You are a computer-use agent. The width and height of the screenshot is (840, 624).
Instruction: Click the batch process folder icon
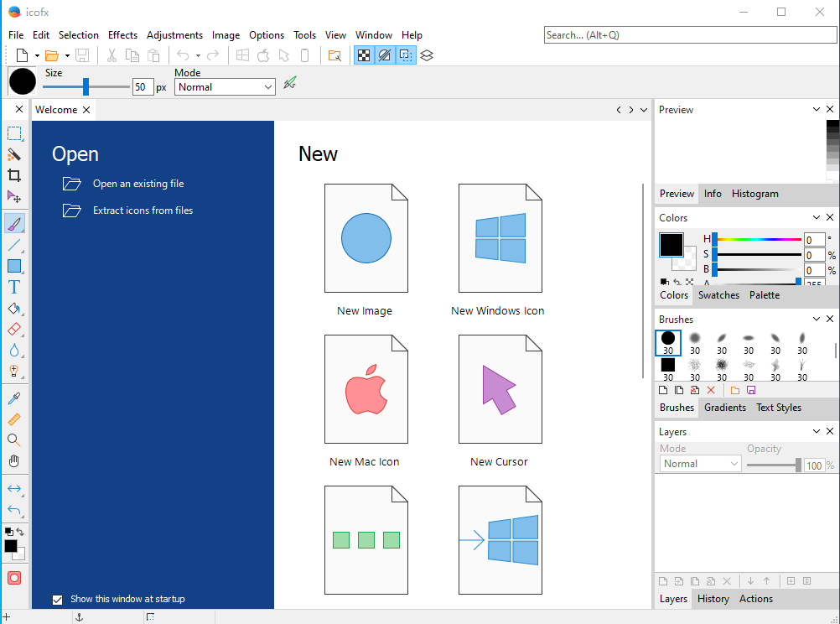(x=334, y=55)
